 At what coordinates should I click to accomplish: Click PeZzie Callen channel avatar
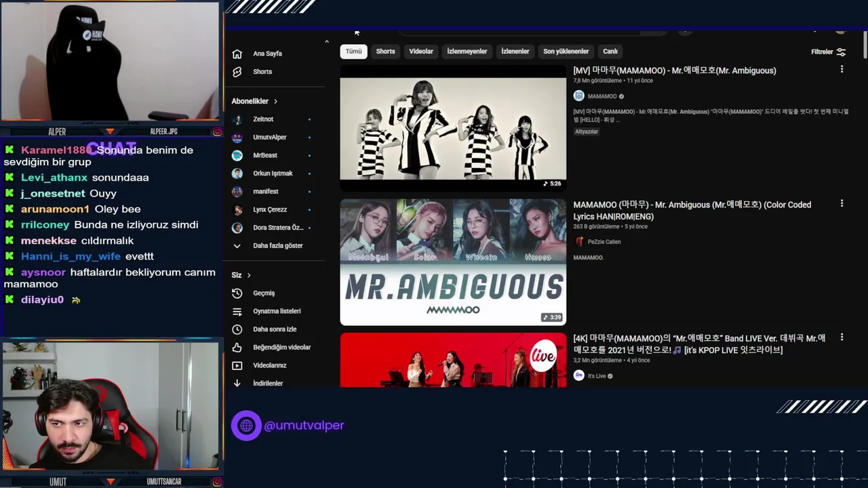tap(579, 241)
